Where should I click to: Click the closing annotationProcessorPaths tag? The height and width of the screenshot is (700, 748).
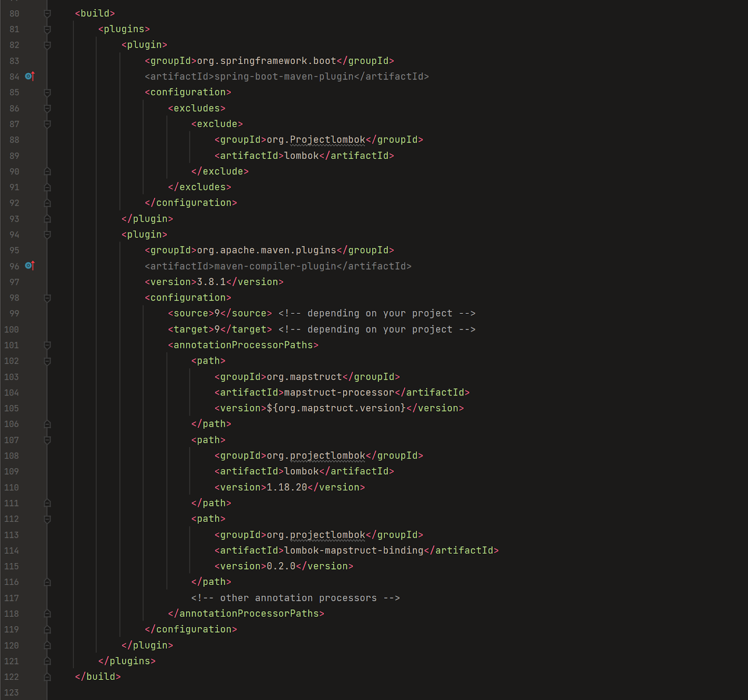[x=246, y=613]
